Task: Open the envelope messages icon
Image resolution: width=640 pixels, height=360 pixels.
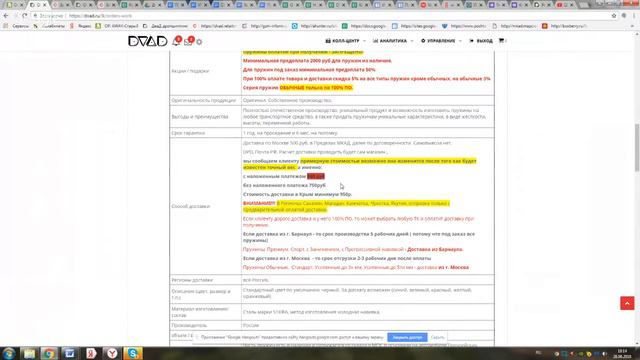Action: coord(188,41)
